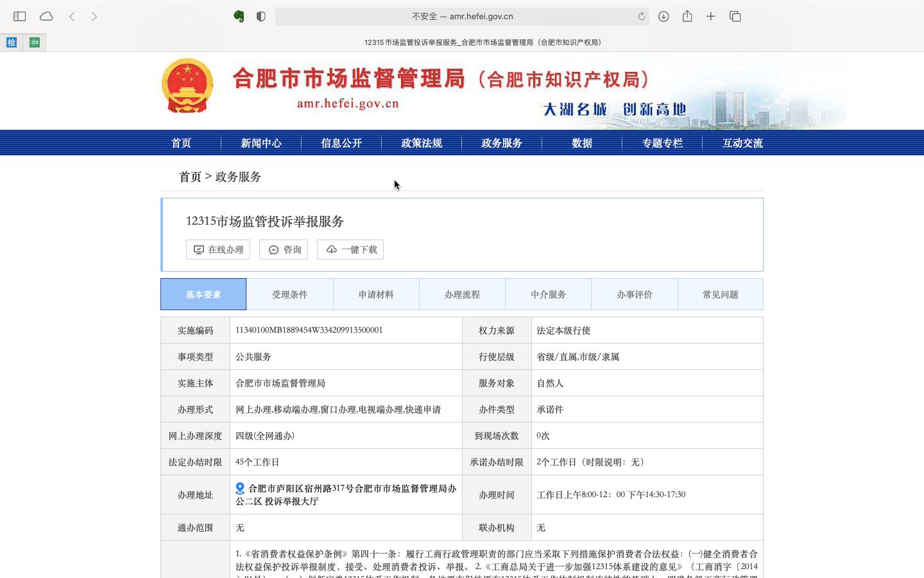Switch to the 受理条件 tab

click(289, 294)
